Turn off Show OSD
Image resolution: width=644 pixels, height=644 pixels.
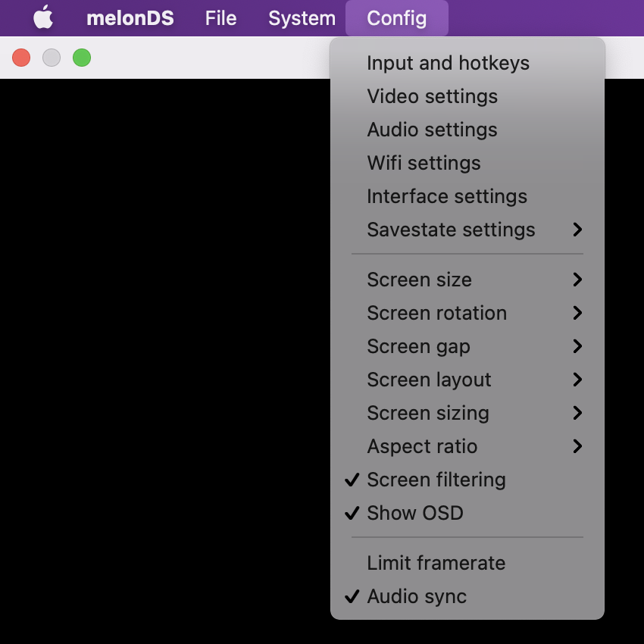point(414,513)
